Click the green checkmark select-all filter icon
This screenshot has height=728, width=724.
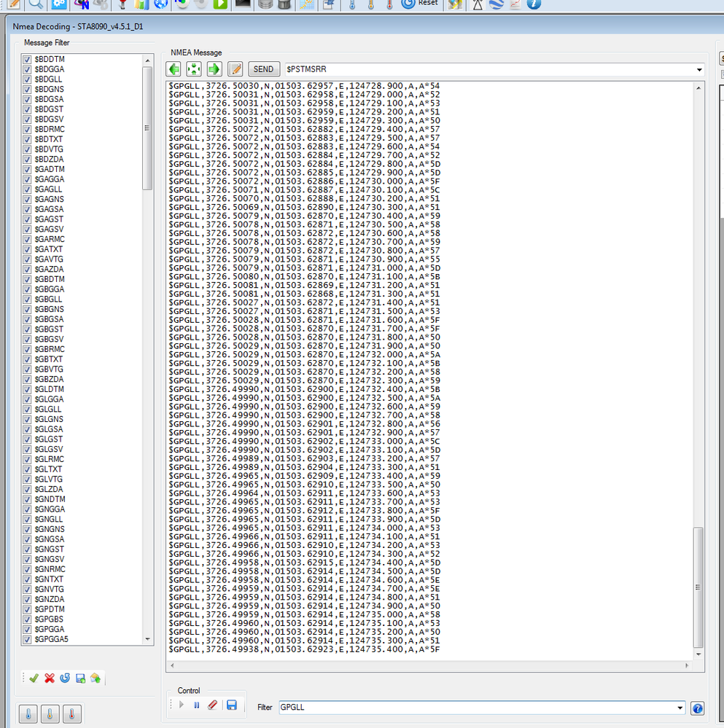click(x=34, y=678)
